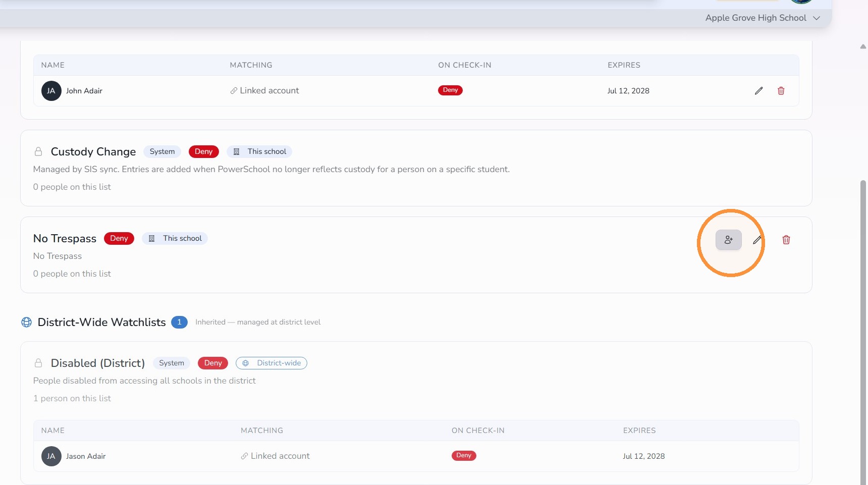Click John Adair's JA avatar
This screenshot has height=485, width=868.
tap(51, 91)
